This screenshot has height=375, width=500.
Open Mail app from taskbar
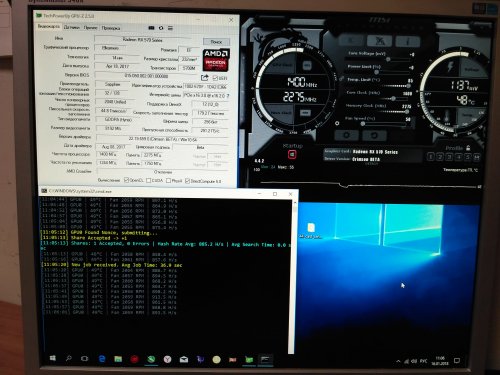pyautogui.click(x=184, y=360)
